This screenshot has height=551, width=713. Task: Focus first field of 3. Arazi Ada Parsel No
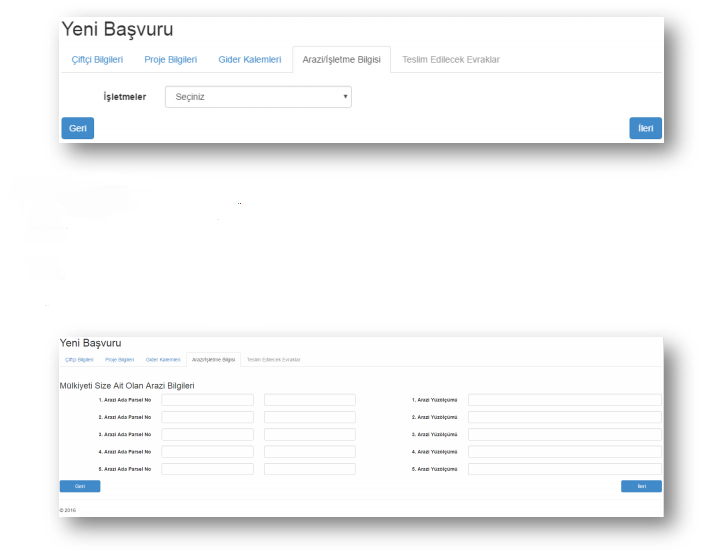(x=207, y=435)
